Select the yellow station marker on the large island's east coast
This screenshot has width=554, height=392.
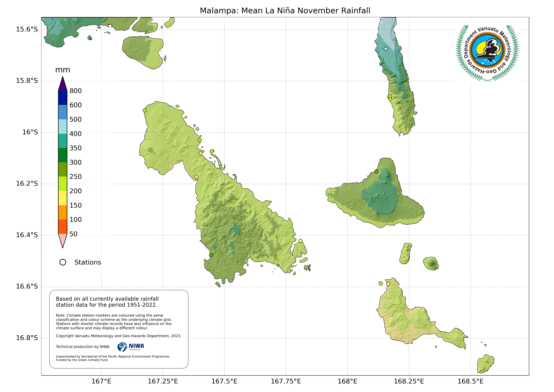point(300,241)
